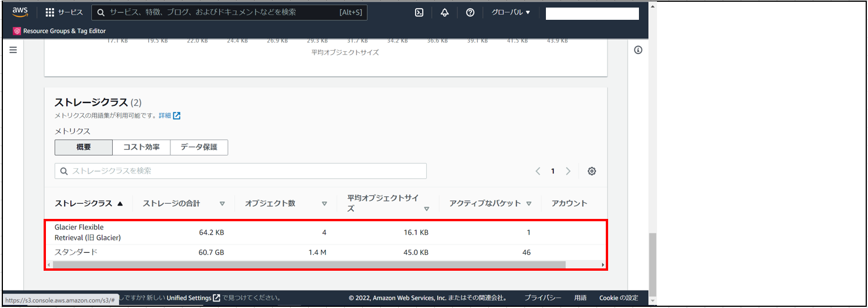Open the hamburger side navigation menu
This screenshot has width=868, height=308.
(13, 50)
